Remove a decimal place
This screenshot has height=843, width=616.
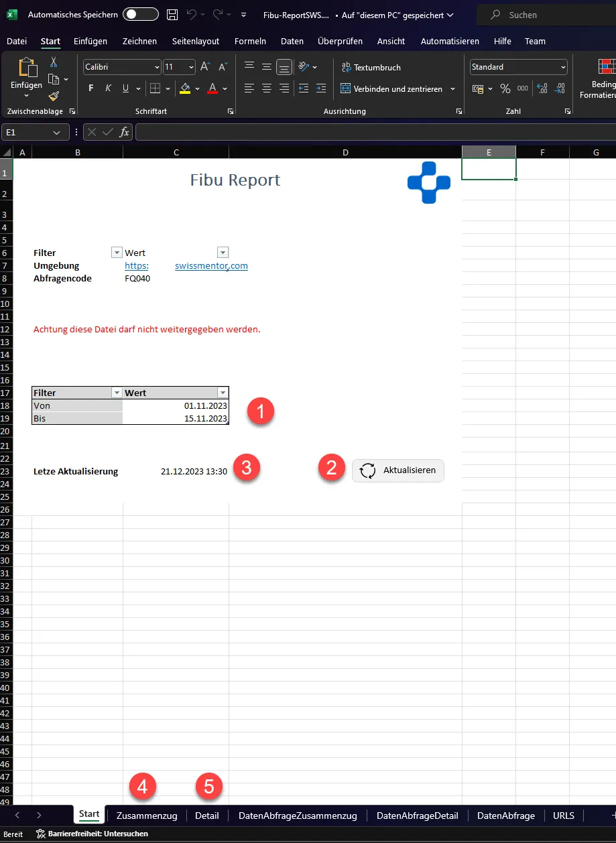pos(560,89)
